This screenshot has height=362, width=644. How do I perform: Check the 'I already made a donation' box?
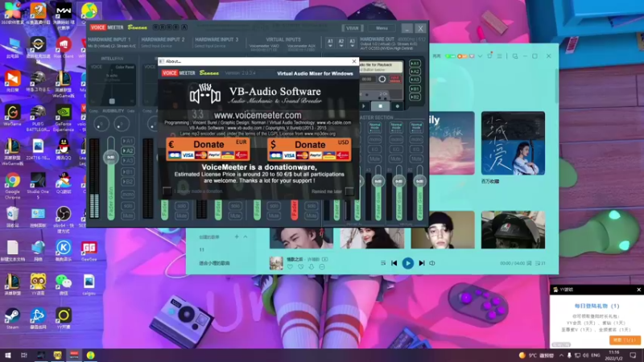[x=167, y=191]
